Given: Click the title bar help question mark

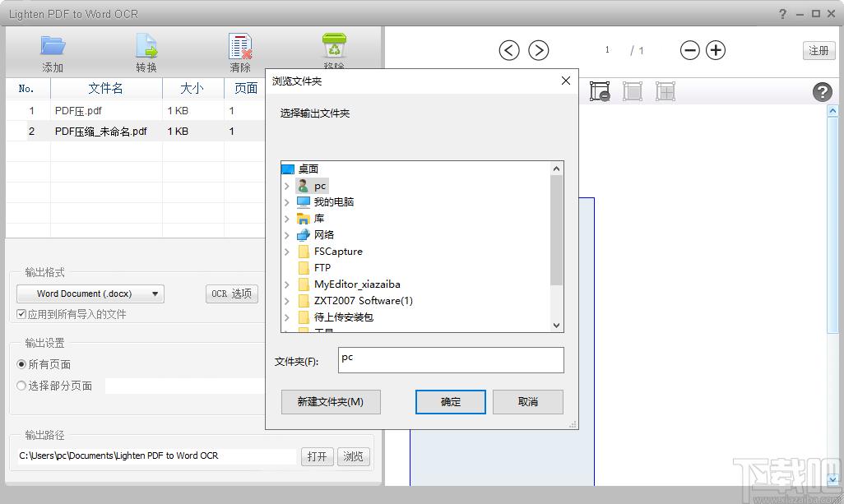Looking at the screenshot, I should point(782,14).
